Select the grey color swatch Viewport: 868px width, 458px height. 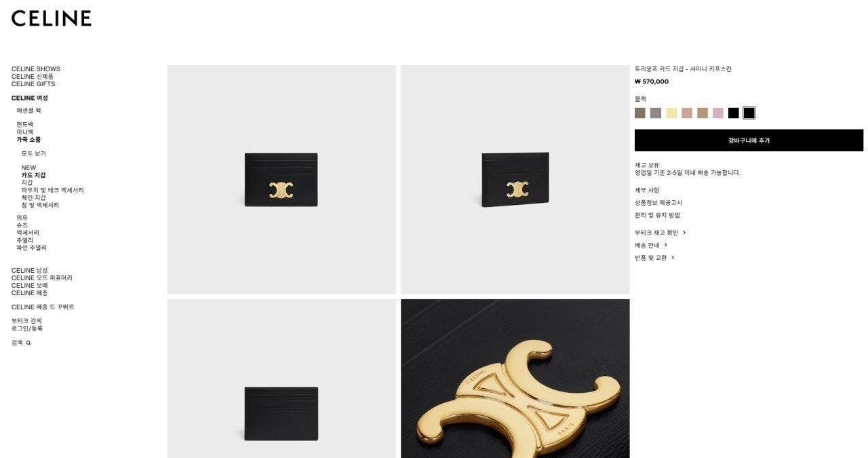pyautogui.click(x=656, y=113)
